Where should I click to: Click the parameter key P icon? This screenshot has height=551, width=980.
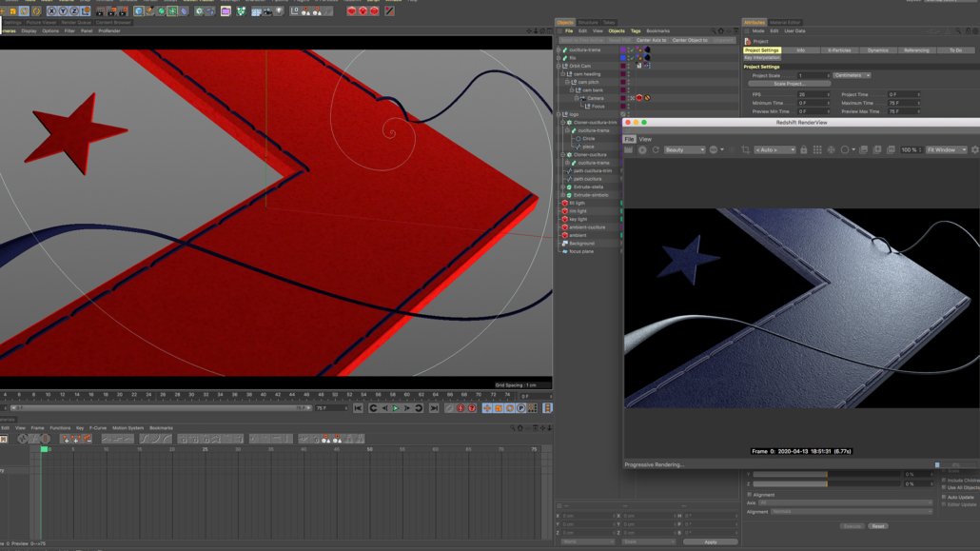pos(521,408)
